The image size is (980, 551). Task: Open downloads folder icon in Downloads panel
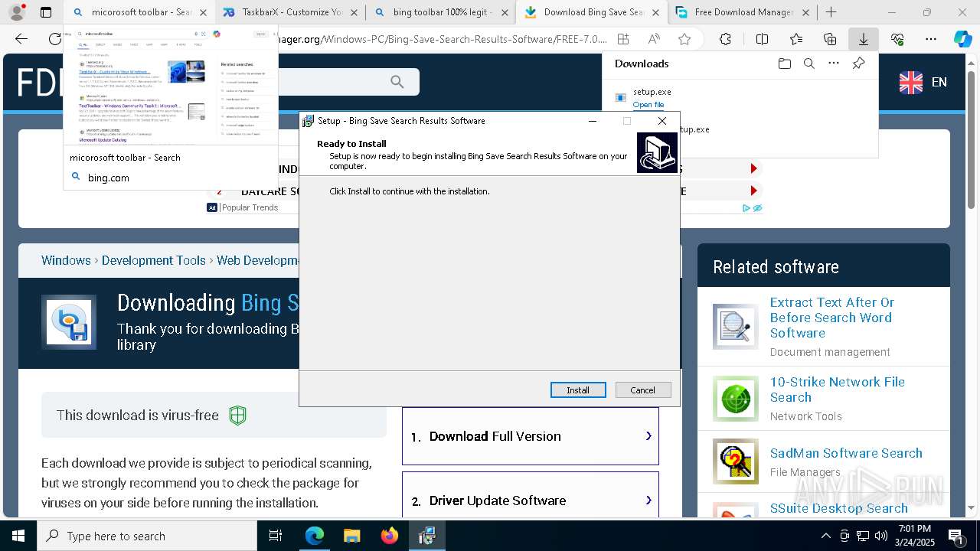click(784, 64)
